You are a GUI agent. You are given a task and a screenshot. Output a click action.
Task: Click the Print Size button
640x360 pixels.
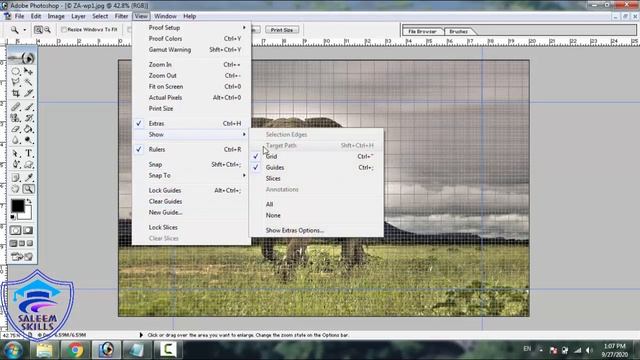282,30
